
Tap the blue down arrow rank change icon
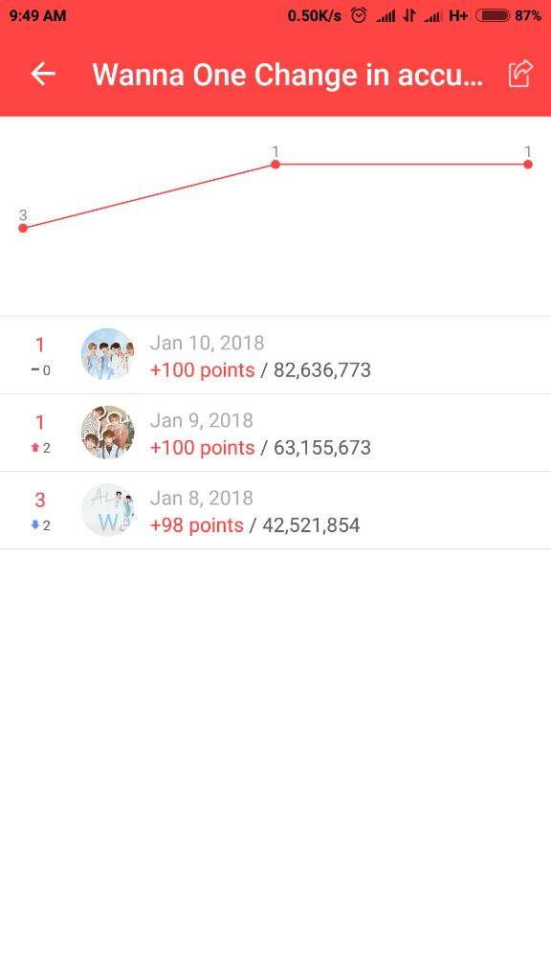coord(35,525)
